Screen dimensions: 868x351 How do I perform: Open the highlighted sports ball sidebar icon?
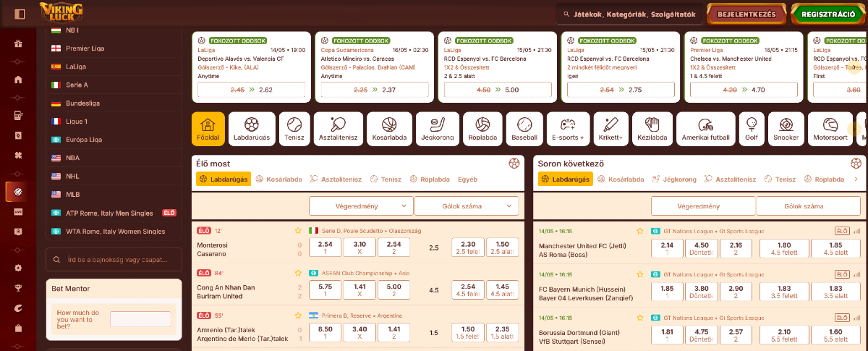pos(18,192)
